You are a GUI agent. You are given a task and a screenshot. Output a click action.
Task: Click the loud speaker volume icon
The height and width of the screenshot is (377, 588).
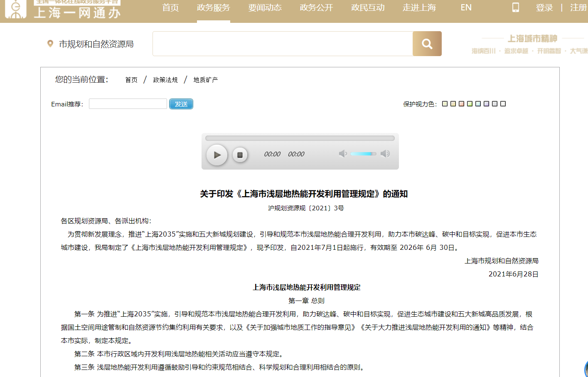[385, 154]
